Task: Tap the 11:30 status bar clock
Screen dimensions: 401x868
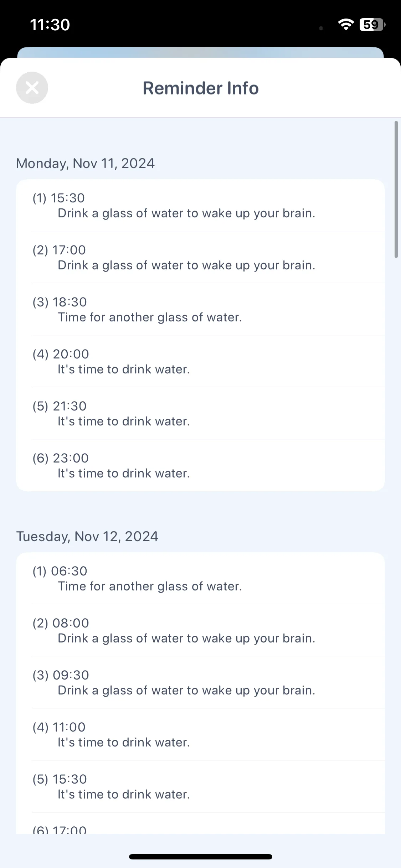Action: 50,25
